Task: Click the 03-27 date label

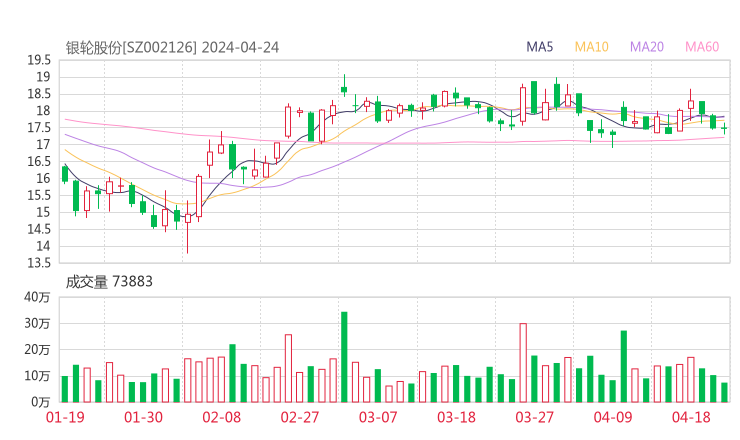Action: (534, 417)
